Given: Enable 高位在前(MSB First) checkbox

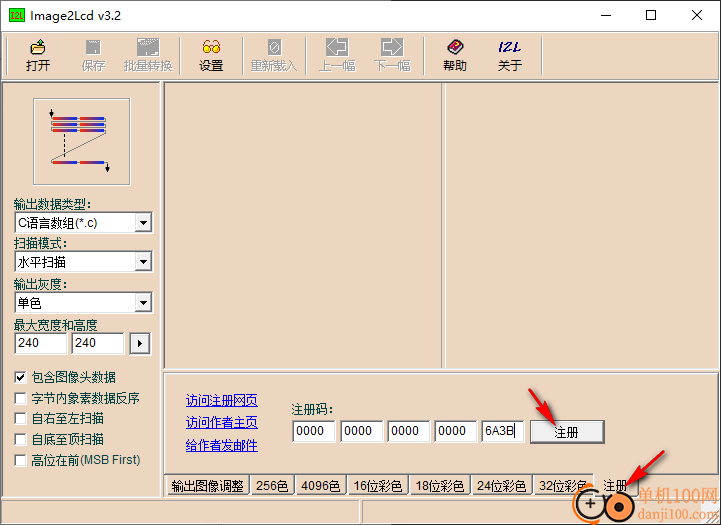Looking at the screenshot, I should click(x=20, y=460).
